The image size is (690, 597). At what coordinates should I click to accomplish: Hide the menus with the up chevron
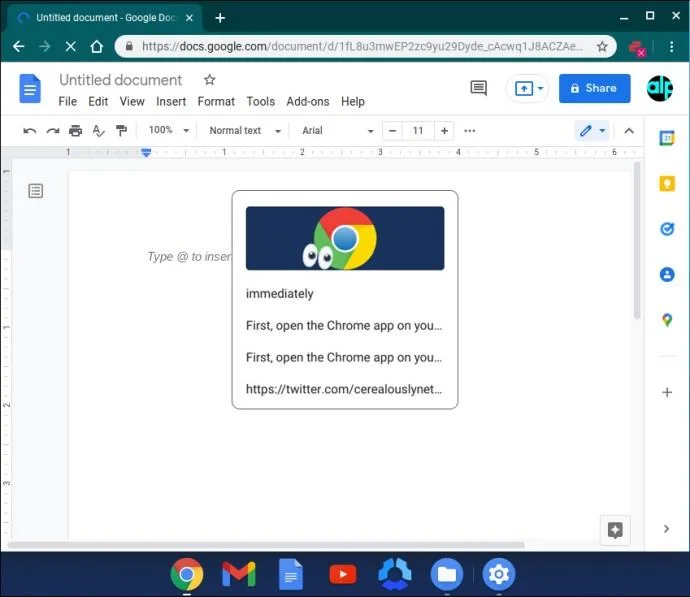coord(629,131)
